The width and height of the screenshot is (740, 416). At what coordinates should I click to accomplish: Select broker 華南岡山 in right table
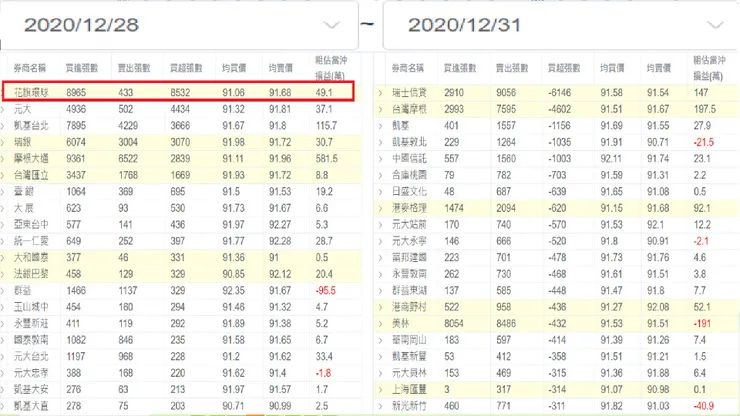(409, 340)
